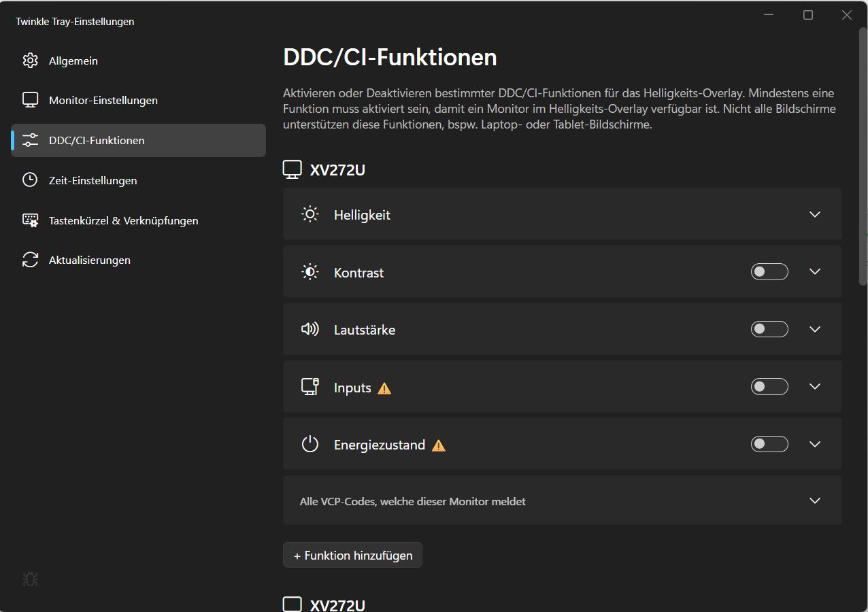Enable the Inputs toggle switch

click(769, 387)
